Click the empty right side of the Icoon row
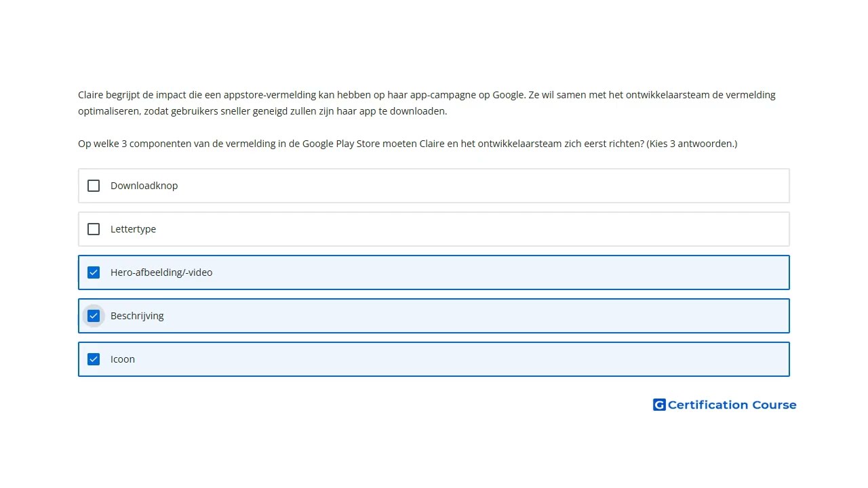Screen dimensions: 868x488 click(x=610, y=359)
